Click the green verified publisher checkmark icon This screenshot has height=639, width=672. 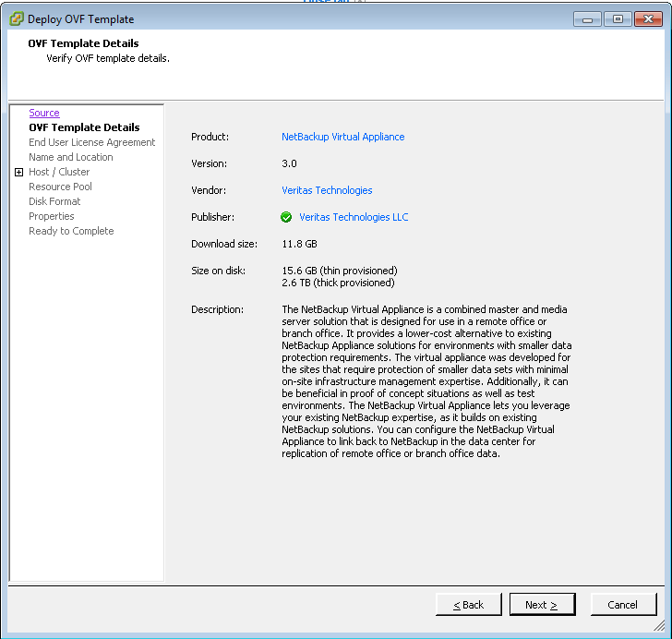pos(286,217)
